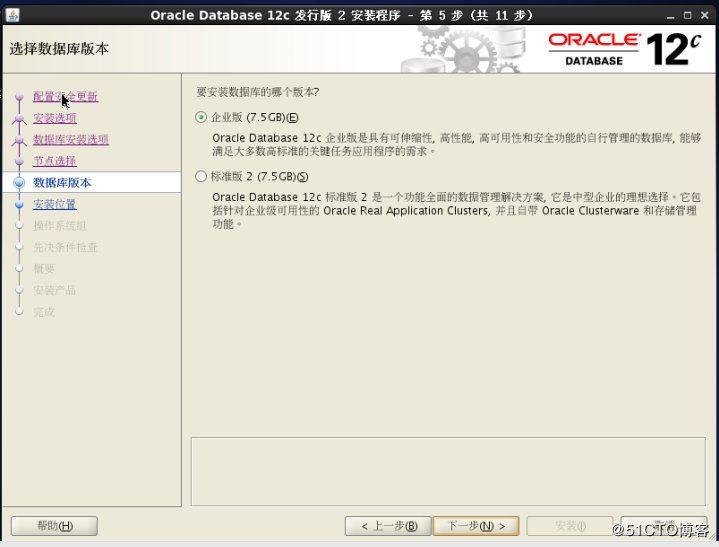Open the 数据库安装选项 step link

[x=71, y=139]
